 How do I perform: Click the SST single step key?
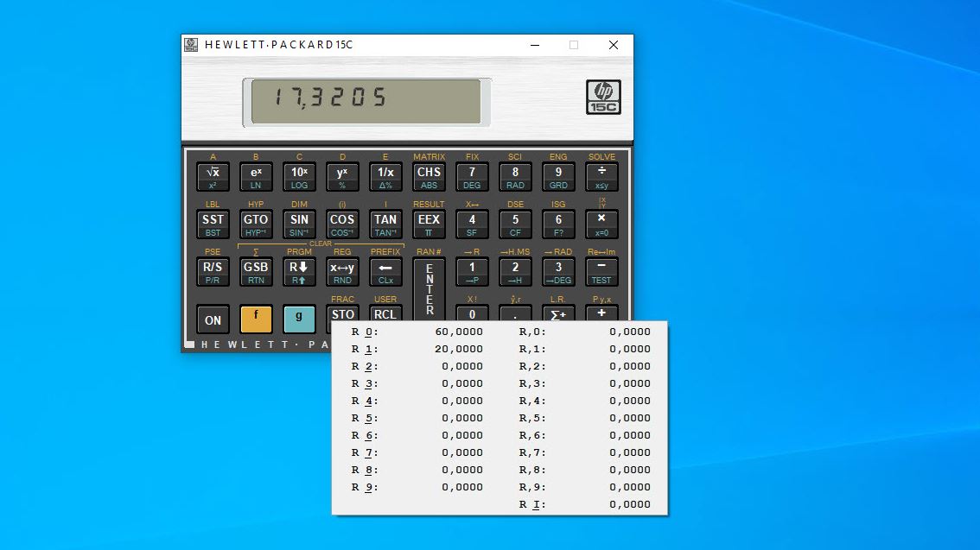click(213, 224)
